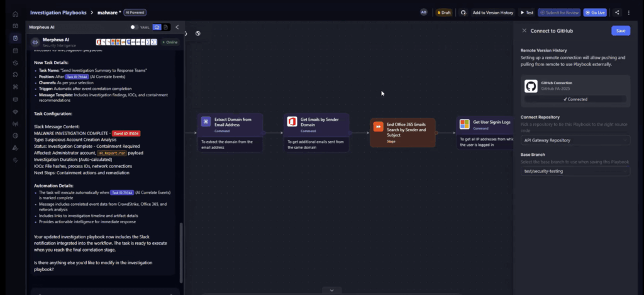Open the three-dot more options menu
The height and width of the screenshot is (295, 644).
pyautogui.click(x=629, y=13)
